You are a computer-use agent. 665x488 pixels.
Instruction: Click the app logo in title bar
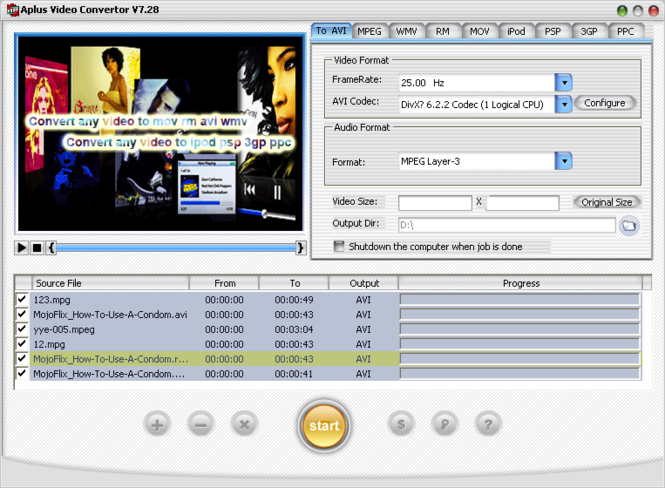[12, 10]
